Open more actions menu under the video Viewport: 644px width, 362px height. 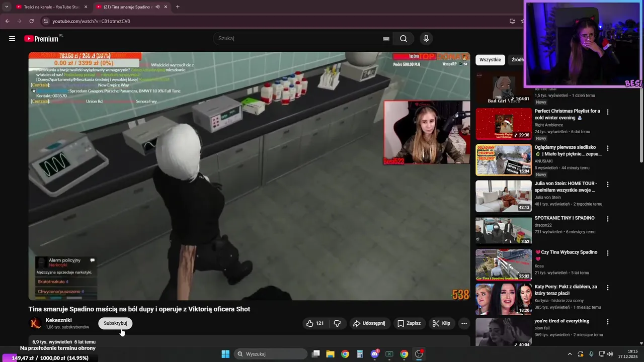pyautogui.click(x=464, y=323)
